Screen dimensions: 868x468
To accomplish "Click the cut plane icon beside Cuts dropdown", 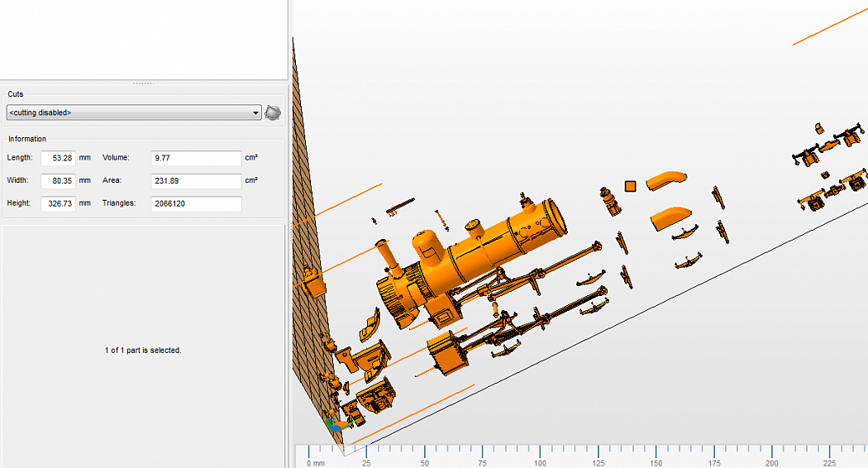I will [273, 112].
